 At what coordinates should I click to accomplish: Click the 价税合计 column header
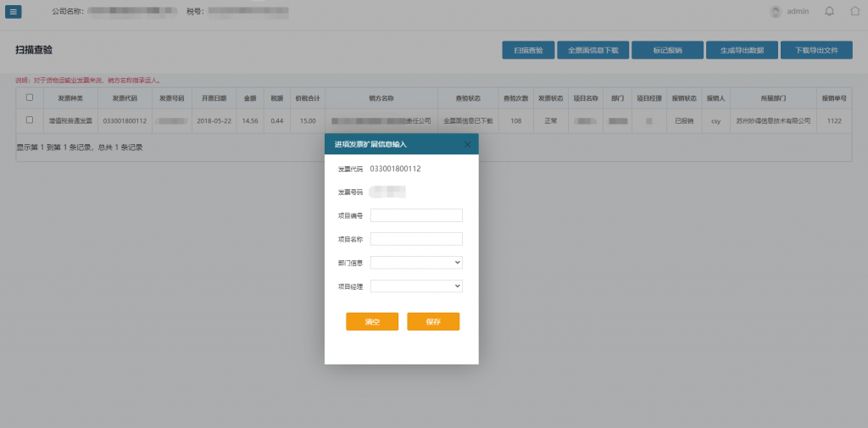click(x=308, y=98)
